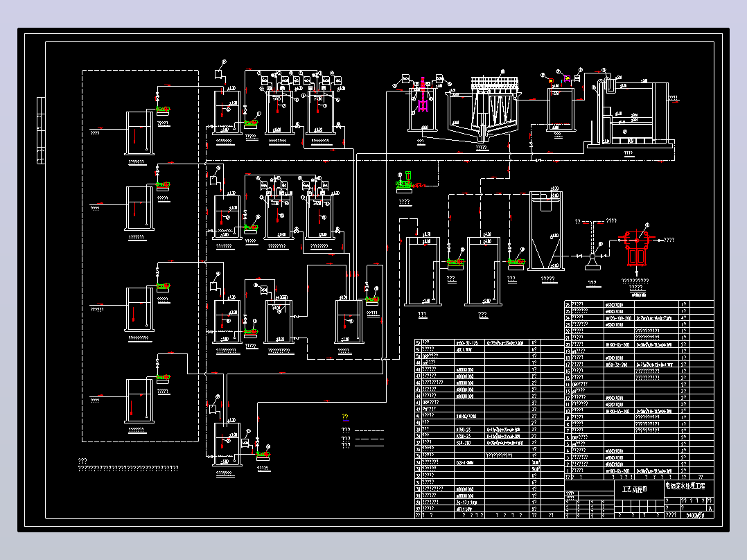Click the magenta-framed yellow instrument box
Screen dimensions: 747x560
pos(567,78)
